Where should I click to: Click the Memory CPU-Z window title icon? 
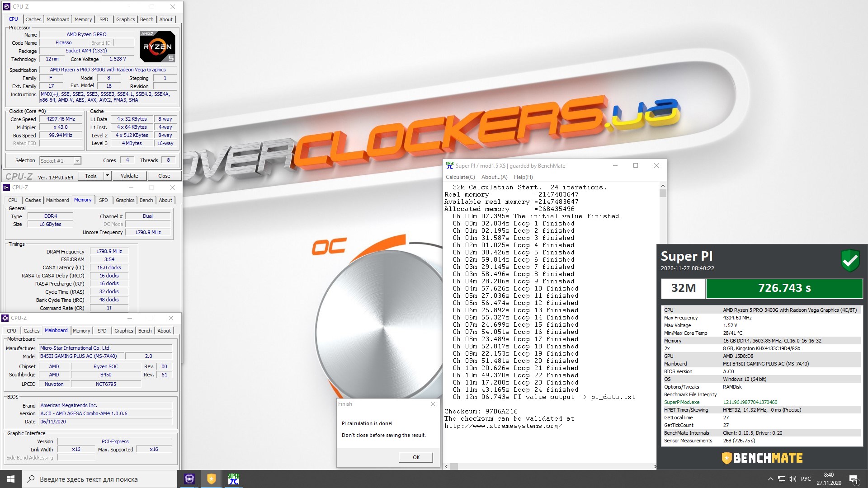click(6, 188)
